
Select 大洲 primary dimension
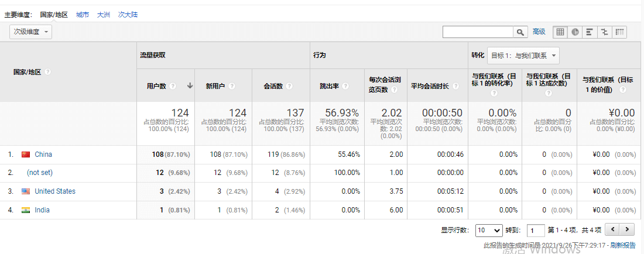[x=104, y=15]
